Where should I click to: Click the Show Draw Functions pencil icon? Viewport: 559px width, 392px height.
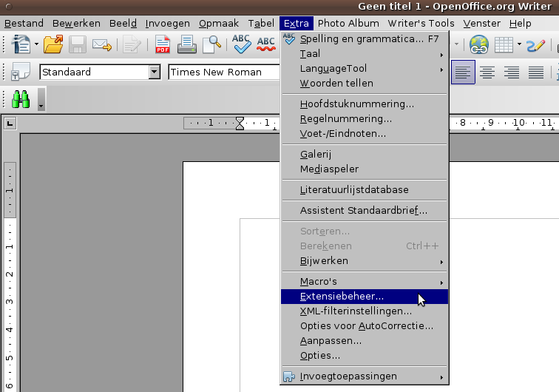(537, 44)
